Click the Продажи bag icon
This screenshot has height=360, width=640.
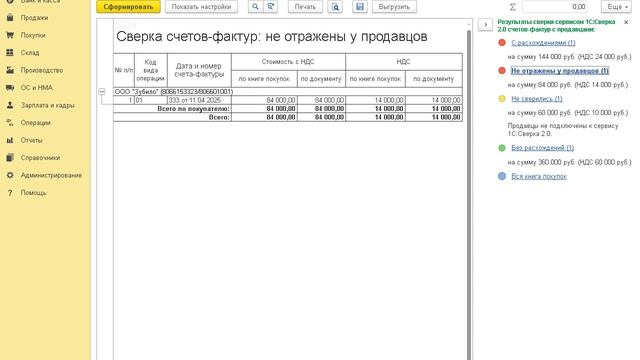pyautogui.click(x=10, y=18)
